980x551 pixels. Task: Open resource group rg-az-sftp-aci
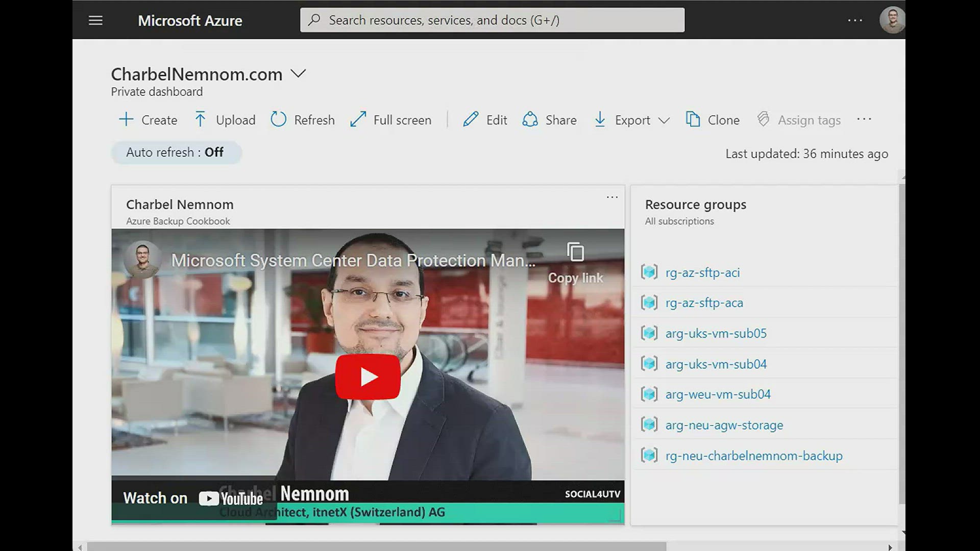coord(702,272)
